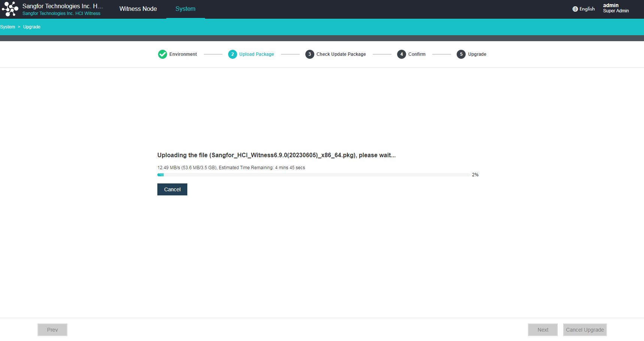Select the Upload Package step circle
644x341 pixels.
232,54
